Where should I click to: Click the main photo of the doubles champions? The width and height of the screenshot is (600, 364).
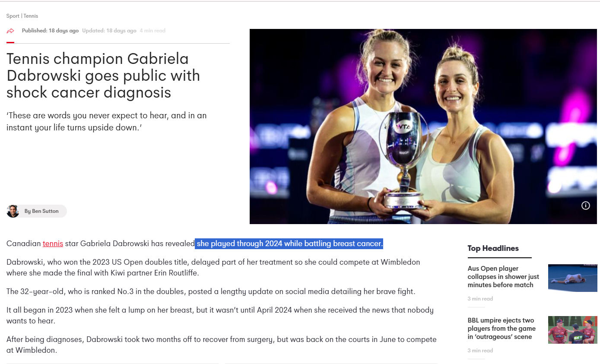(423, 126)
